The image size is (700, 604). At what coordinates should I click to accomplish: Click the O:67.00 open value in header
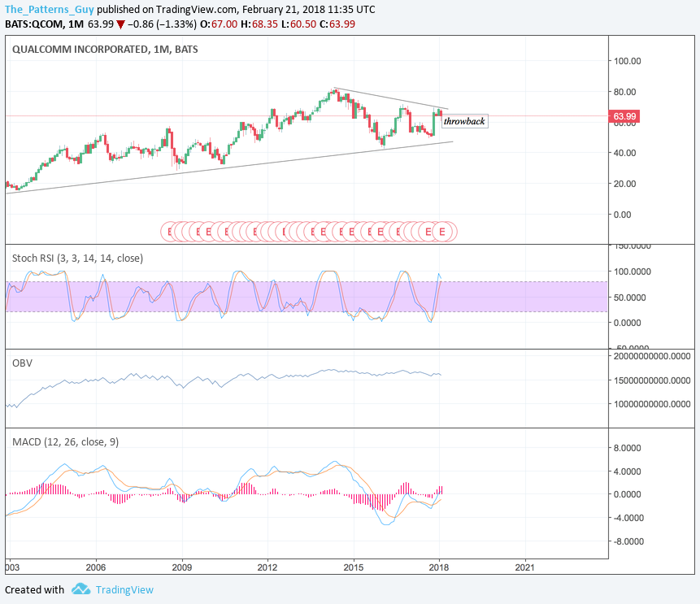219,24
